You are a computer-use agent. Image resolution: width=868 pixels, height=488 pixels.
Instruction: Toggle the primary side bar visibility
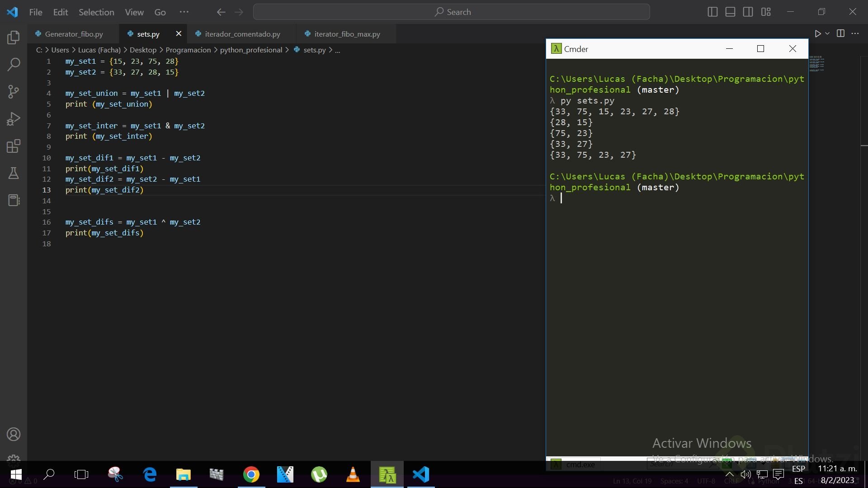tap(712, 12)
